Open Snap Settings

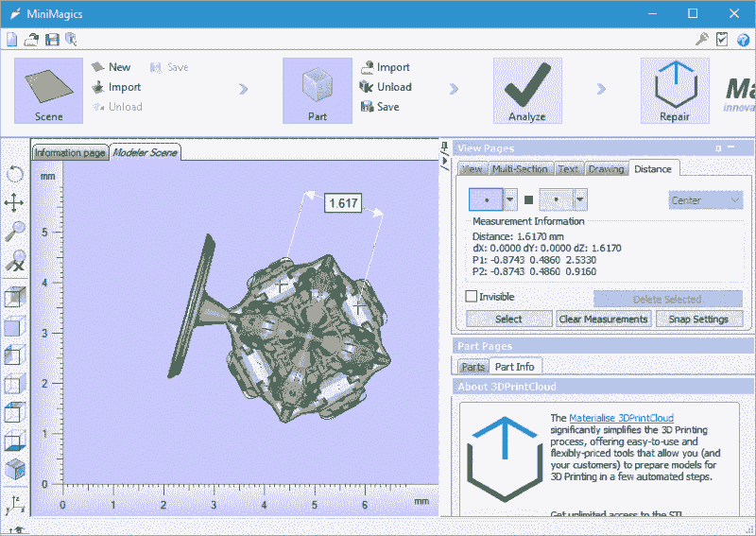coord(698,319)
